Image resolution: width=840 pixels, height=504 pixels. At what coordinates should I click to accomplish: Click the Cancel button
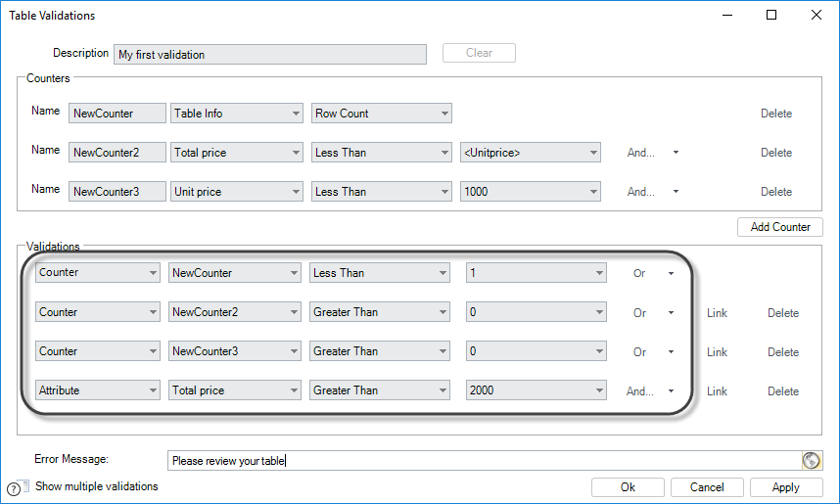[x=707, y=486]
